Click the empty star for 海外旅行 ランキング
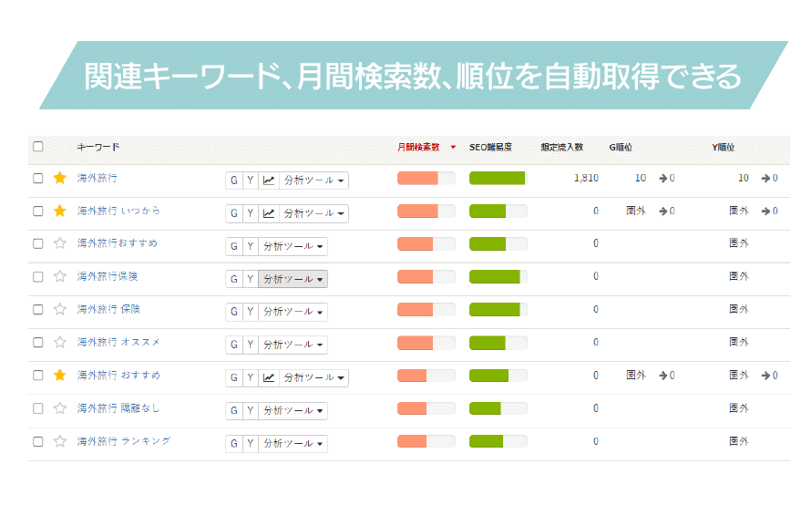The height and width of the screenshot is (505, 812). (x=60, y=441)
